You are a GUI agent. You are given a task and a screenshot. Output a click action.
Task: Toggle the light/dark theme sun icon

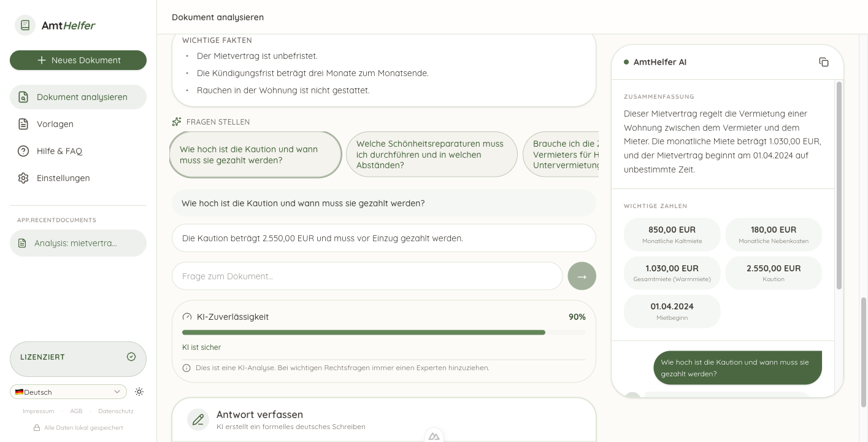(x=139, y=392)
